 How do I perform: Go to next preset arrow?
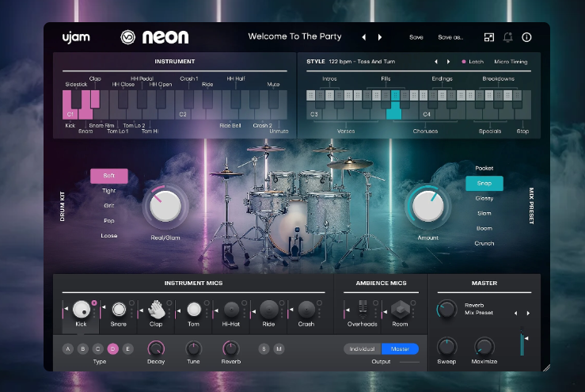coord(380,37)
